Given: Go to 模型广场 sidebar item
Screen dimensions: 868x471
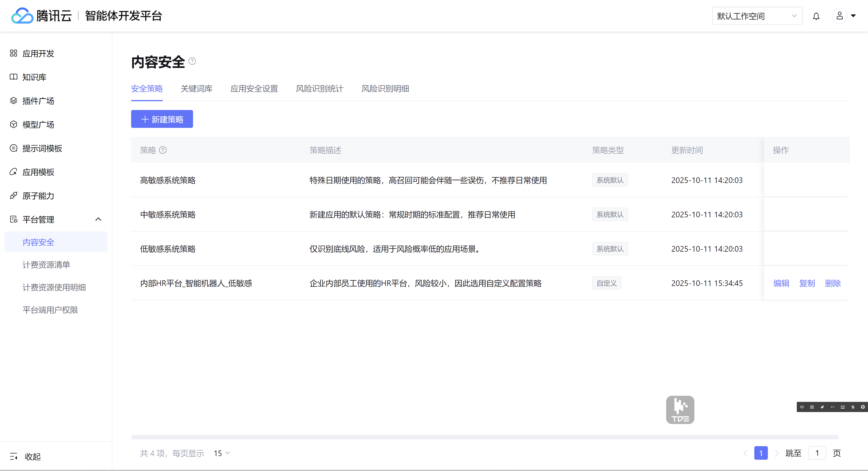Looking at the screenshot, I should click(38, 124).
